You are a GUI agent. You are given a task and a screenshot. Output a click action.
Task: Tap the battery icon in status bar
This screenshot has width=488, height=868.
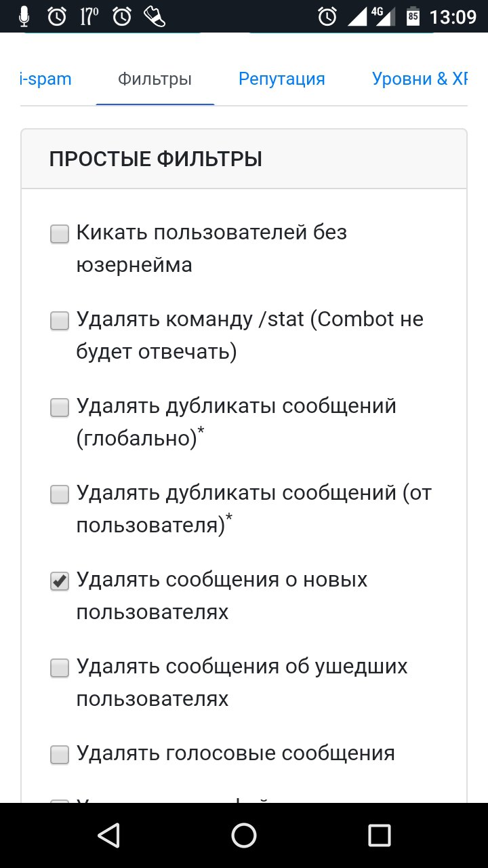[x=412, y=16]
